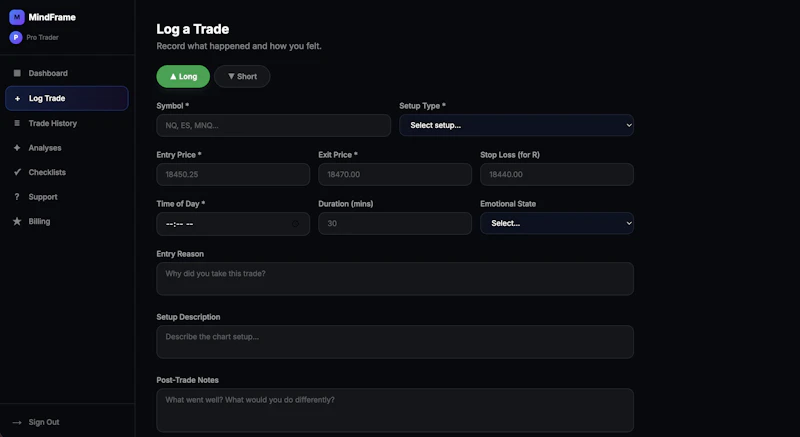Click the Post-Trade Notes text area
Image resolution: width=800 pixels, height=437 pixels.
[x=395, y=410]
